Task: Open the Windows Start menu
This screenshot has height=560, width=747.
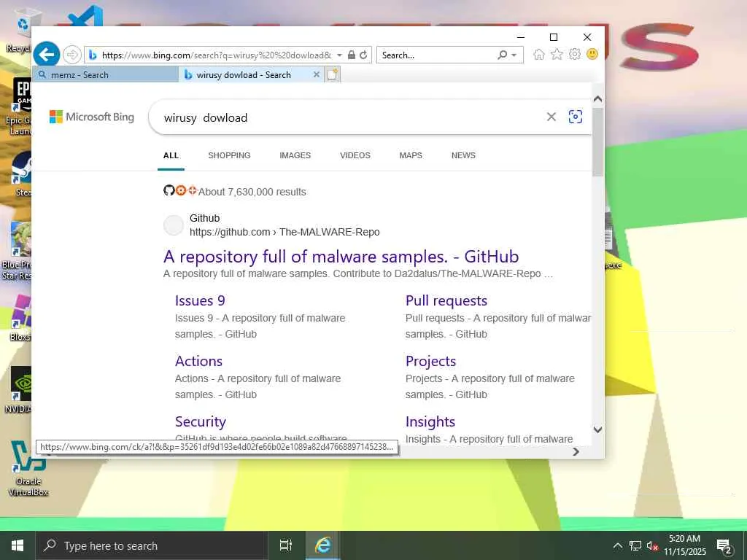Action: 18,545
